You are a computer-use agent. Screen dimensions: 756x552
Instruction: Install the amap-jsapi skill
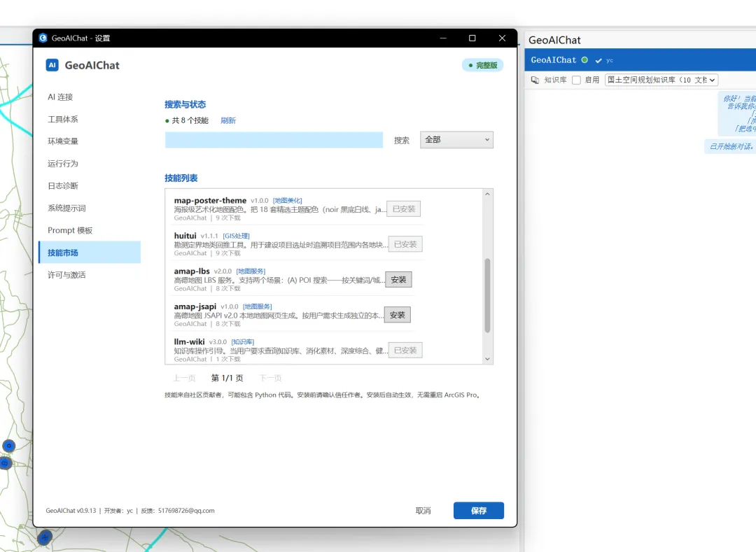tap(398, 315)
